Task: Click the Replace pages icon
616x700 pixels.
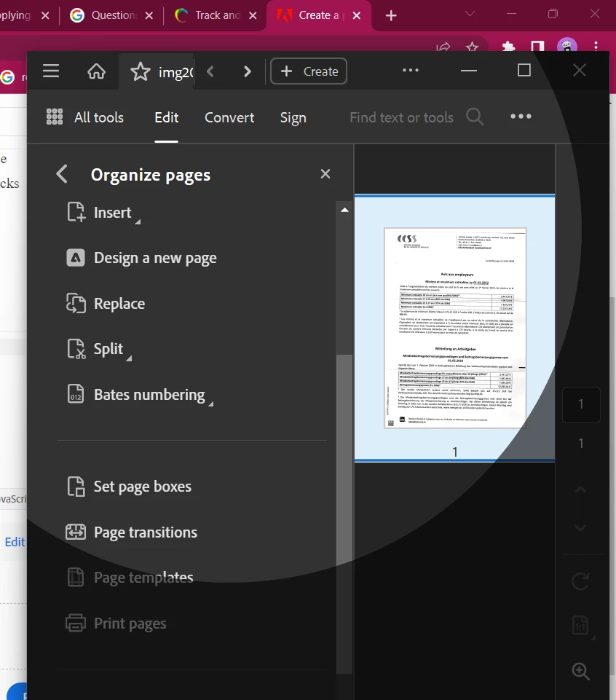Action: pyautogui.click(x=76, y=303)
